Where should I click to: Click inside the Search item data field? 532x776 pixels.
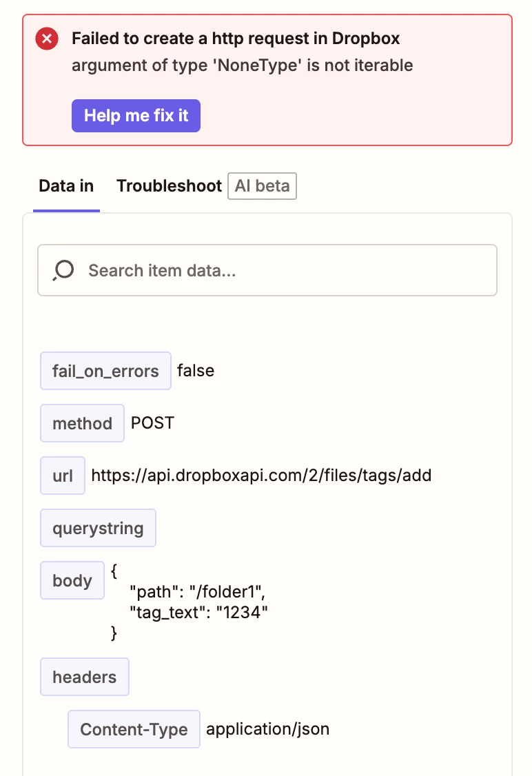[x=207, y=270]
